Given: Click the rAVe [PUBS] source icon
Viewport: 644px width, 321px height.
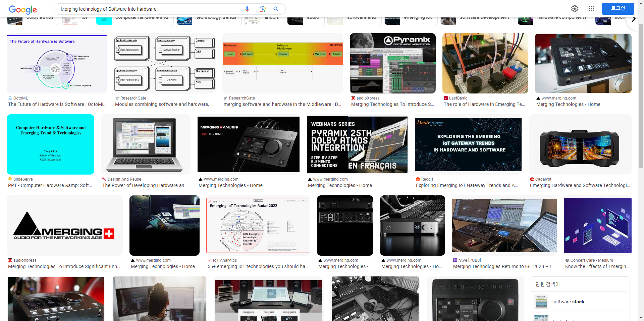Looking at the screenshot, I should tap(455, 260).
